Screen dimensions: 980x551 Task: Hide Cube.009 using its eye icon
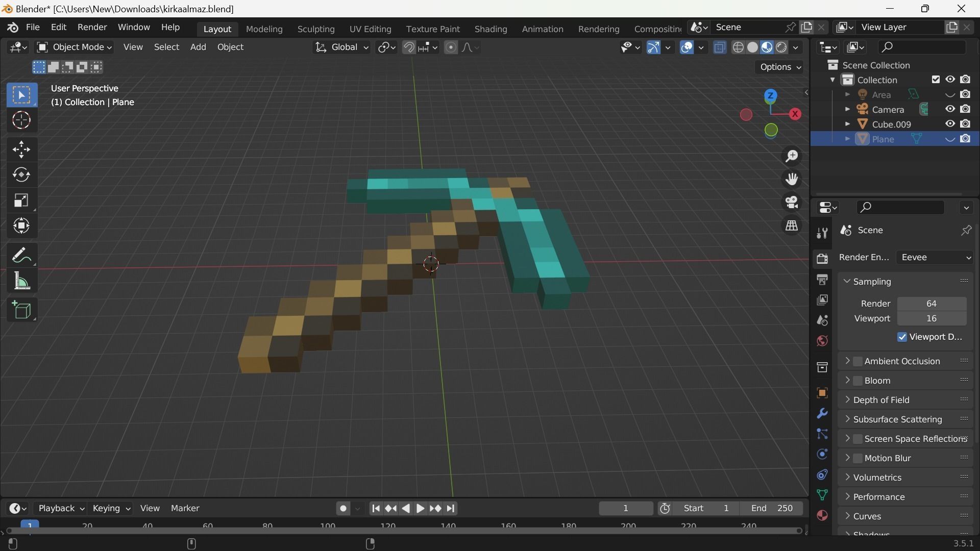[950, 124]
